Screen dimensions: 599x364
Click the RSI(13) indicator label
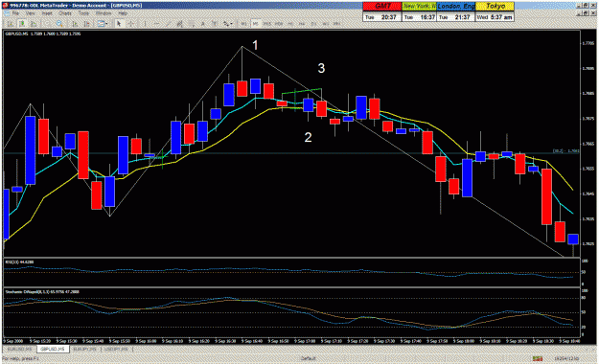point(19,262)
